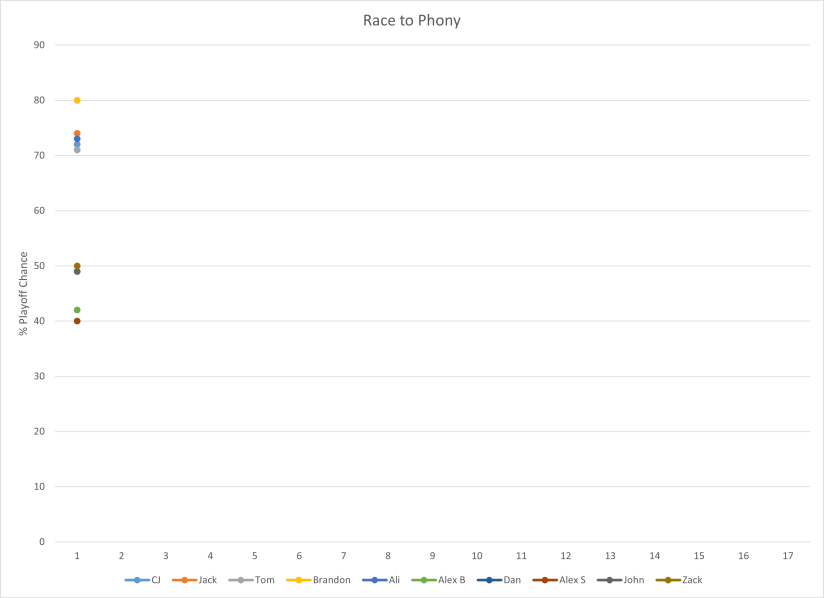
Task: Click the y-axis label 90
Action: tap(39, 45)
